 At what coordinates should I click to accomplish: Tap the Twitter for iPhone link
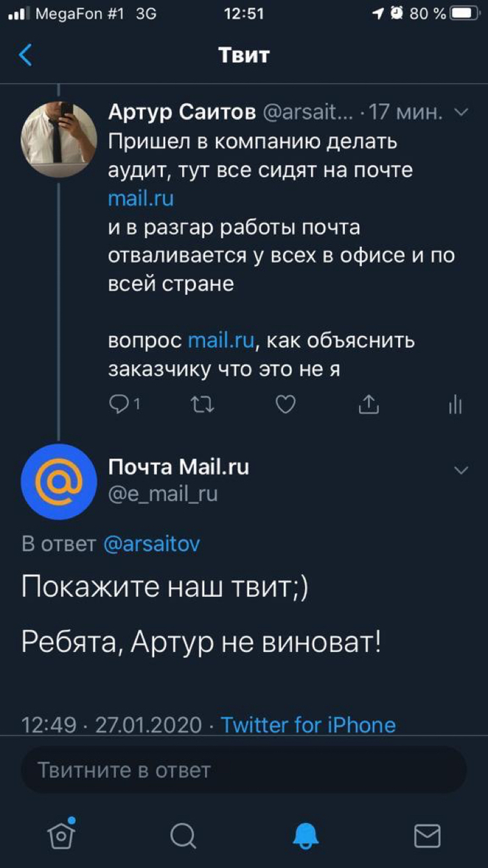[308, 725]
